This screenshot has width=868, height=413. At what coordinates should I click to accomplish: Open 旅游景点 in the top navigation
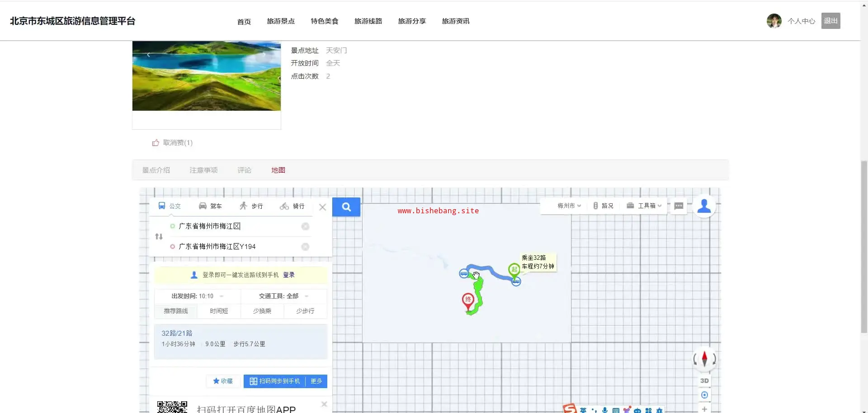281,21
